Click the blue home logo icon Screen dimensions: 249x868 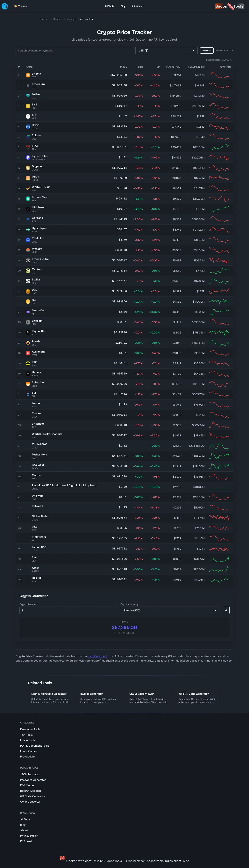5,6
